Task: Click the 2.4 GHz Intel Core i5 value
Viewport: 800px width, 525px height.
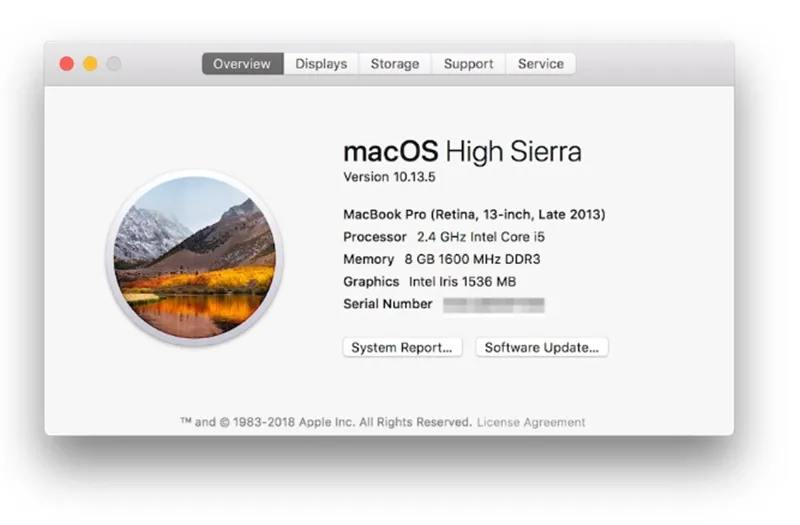Action: (481, 237)
